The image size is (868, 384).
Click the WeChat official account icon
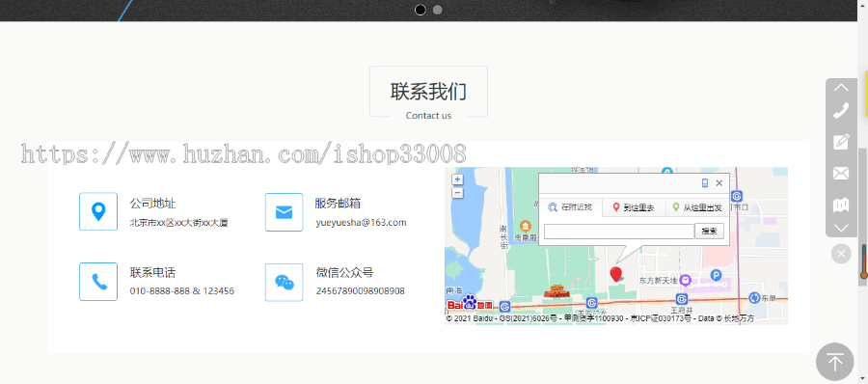click(x=284, y=282)
